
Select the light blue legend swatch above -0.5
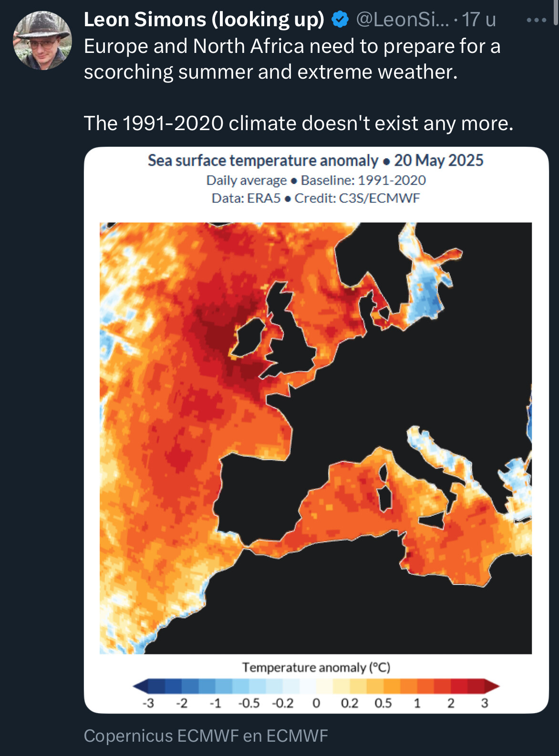pos(249,686)
